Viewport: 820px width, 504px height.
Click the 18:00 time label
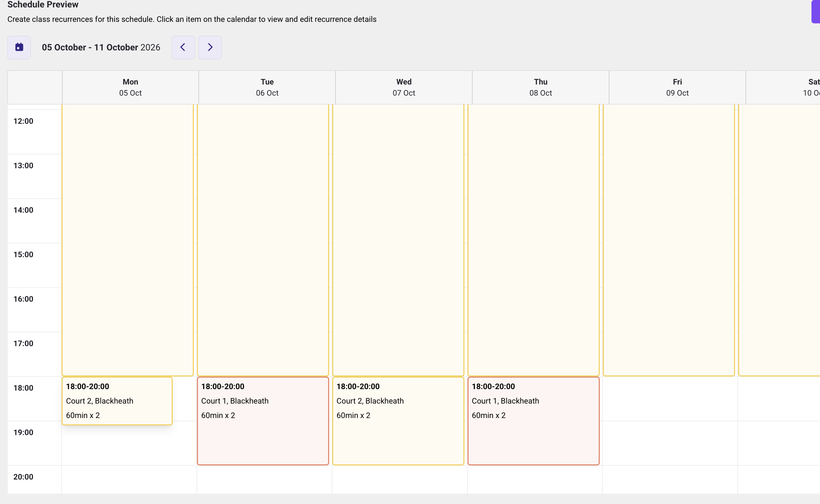coord(23,388)
